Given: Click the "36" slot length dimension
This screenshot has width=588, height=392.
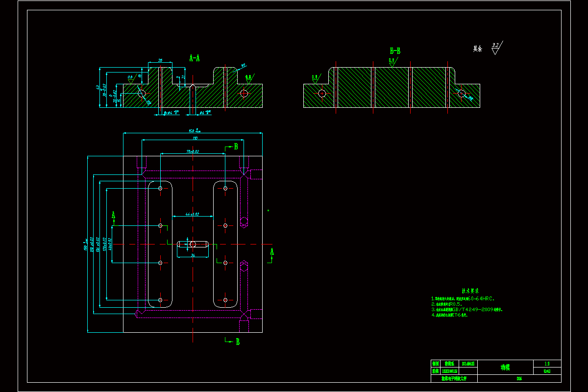Looking at the screenshot, I should pos(193,255).
